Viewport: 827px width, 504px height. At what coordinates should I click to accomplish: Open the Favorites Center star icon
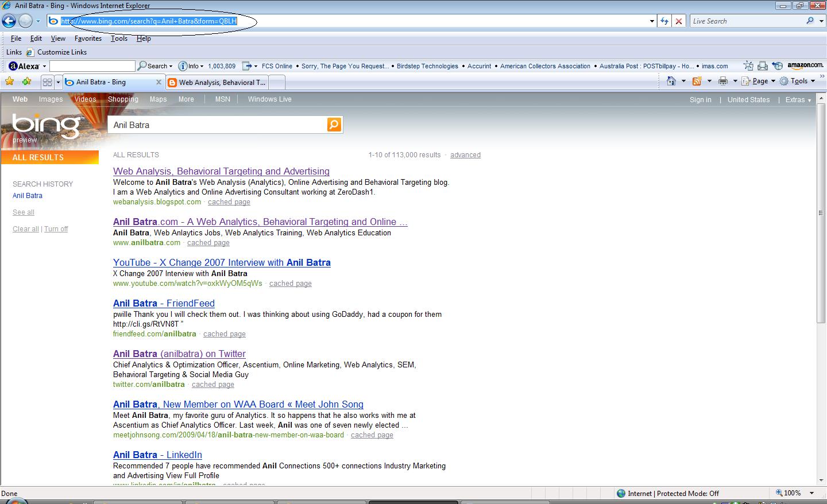[x=9, y=82]
